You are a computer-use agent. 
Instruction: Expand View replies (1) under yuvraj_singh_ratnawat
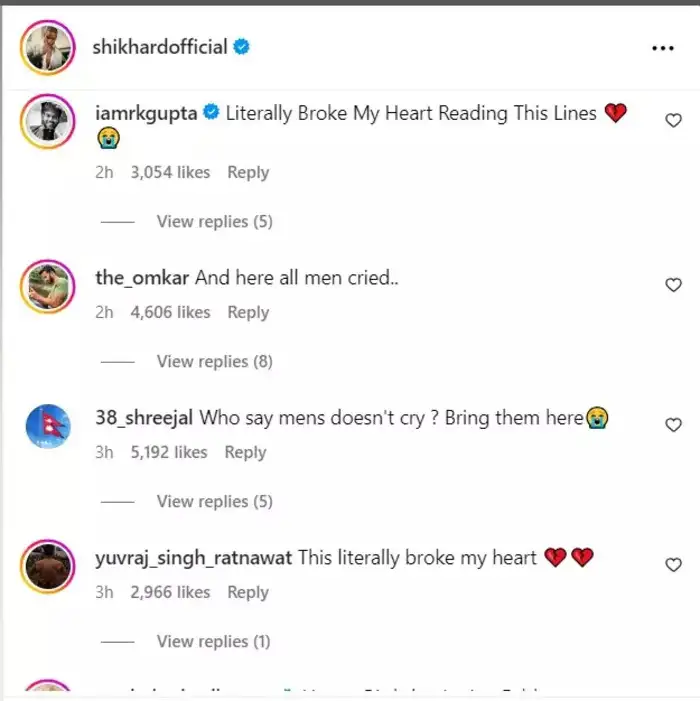[214, 642]
